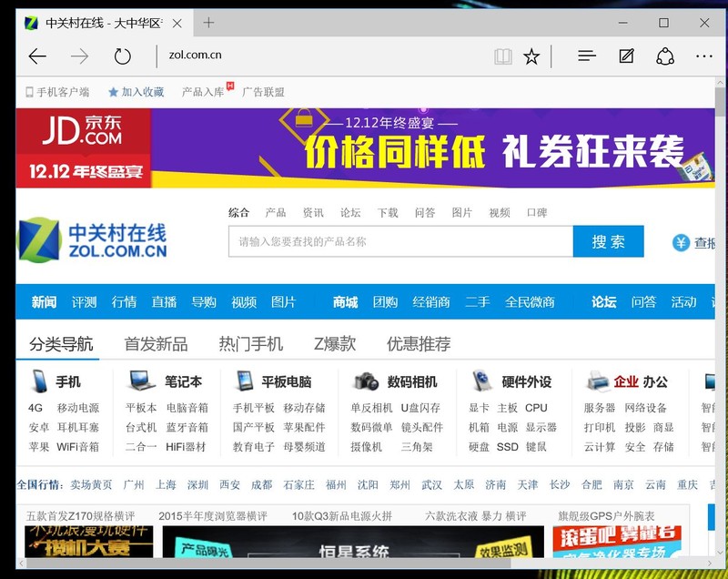This screenshot has width=728, height=579.
Task: Click the 平板电脑 tablet category icon
Action: coord(245,381)
